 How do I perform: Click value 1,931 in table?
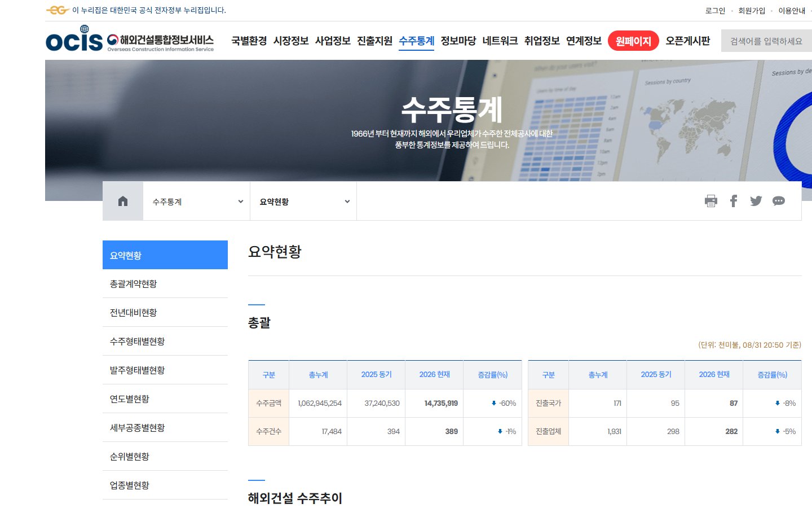click(614, 431)
